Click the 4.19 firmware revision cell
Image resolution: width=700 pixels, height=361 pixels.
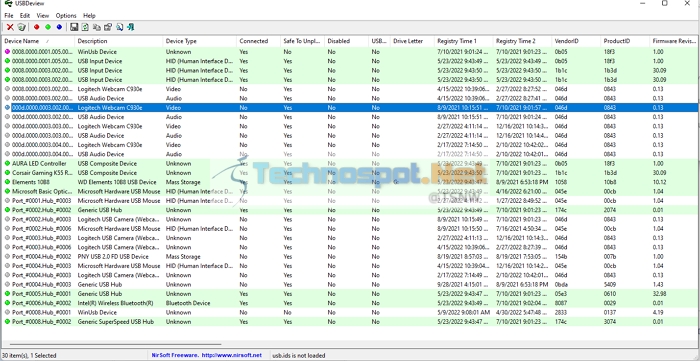[658, 312]
